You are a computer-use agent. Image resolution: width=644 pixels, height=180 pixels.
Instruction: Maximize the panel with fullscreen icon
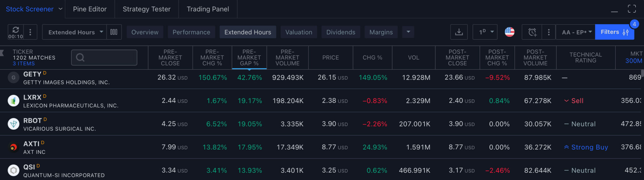(x=632, y=9)
